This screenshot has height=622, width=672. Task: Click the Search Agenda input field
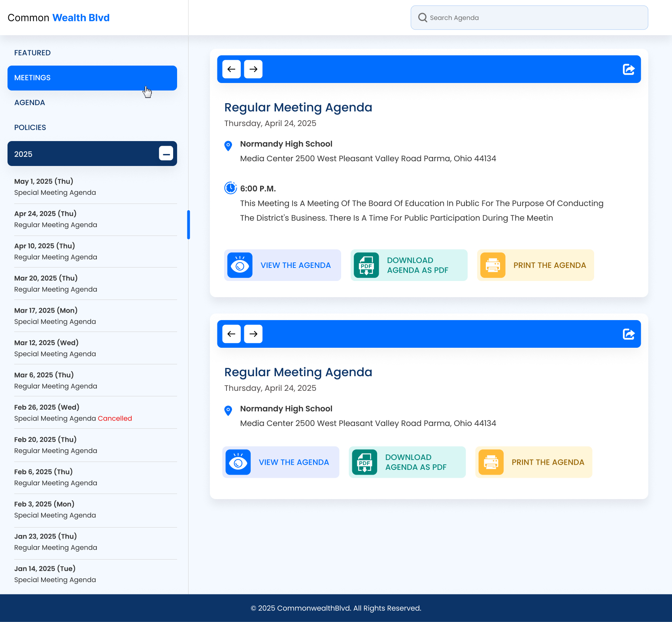pos(529,18)
